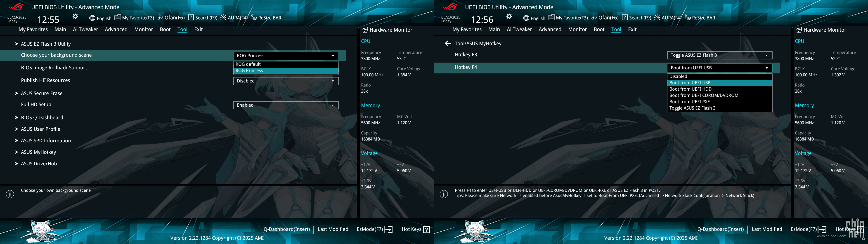Viewport: 868px width, 244px height.
Task: Open the background scene dropdown showing ROG Princess
Action: pyautogui.click(x=286, y=56)
